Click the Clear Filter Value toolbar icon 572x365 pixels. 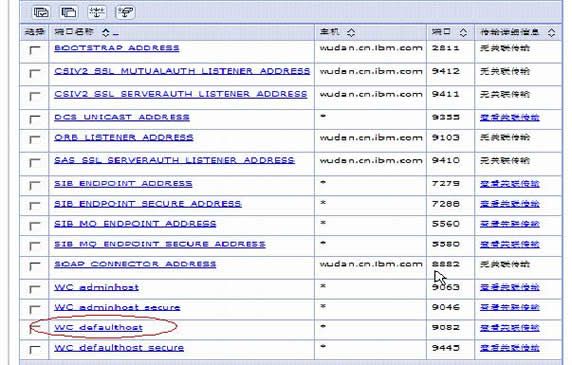tap(125, 12)
